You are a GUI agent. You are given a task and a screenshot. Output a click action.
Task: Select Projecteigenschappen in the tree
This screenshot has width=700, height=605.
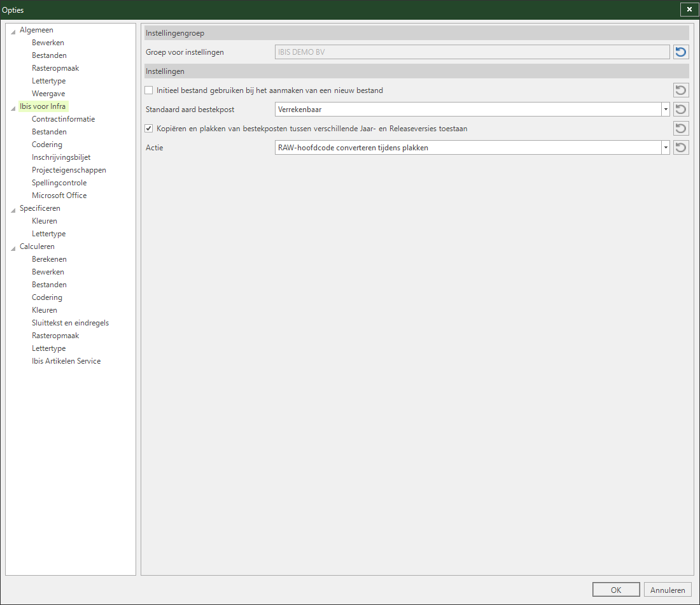click(69, 170)
